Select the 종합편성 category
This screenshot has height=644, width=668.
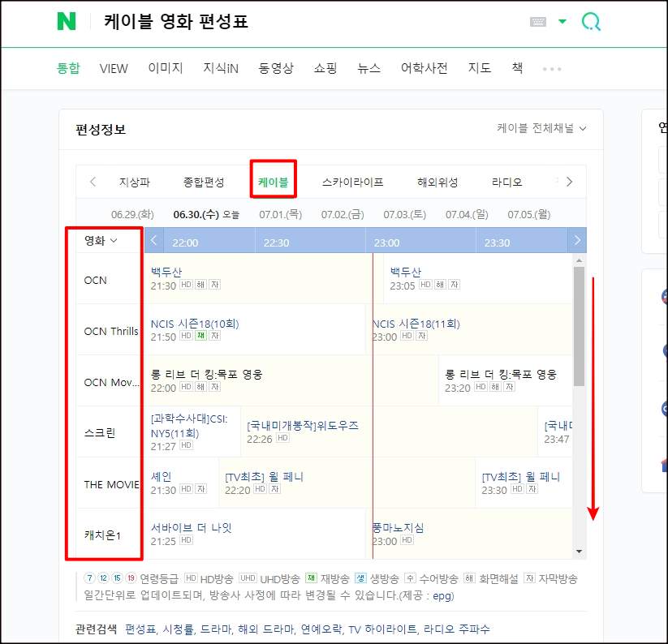pyautogui.click(x=204, y=182)
